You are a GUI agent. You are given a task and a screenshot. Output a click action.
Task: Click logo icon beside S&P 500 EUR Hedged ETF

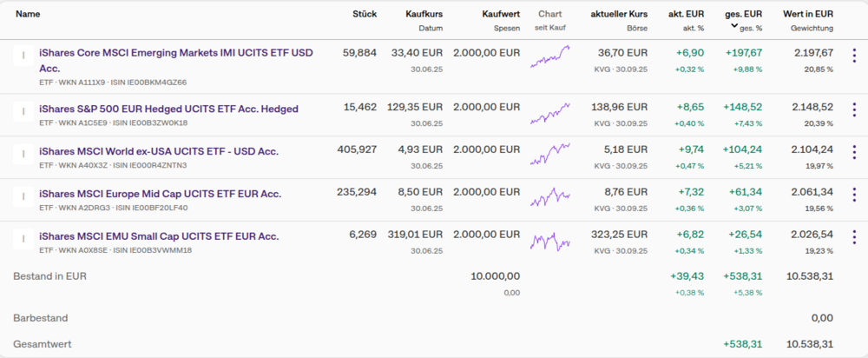[23, 111]
